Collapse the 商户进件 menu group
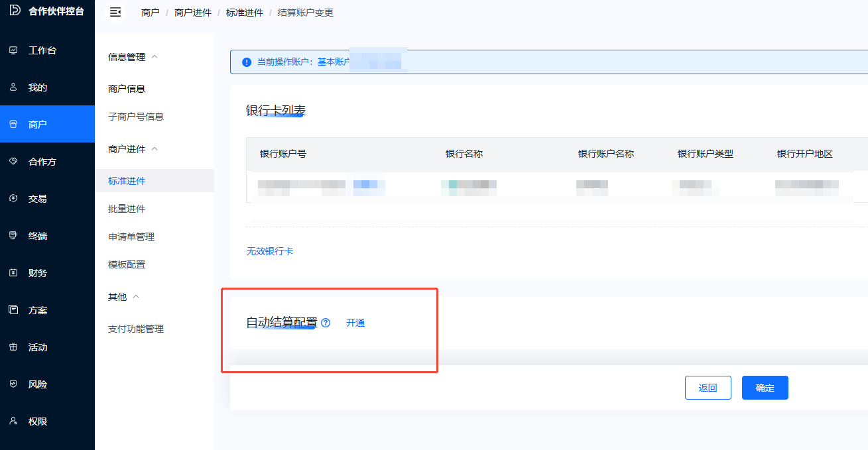 (155, 149)
